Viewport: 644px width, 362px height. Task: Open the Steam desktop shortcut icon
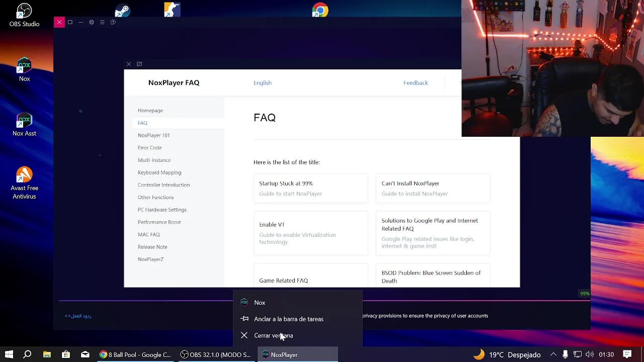(x=122, y=10)
